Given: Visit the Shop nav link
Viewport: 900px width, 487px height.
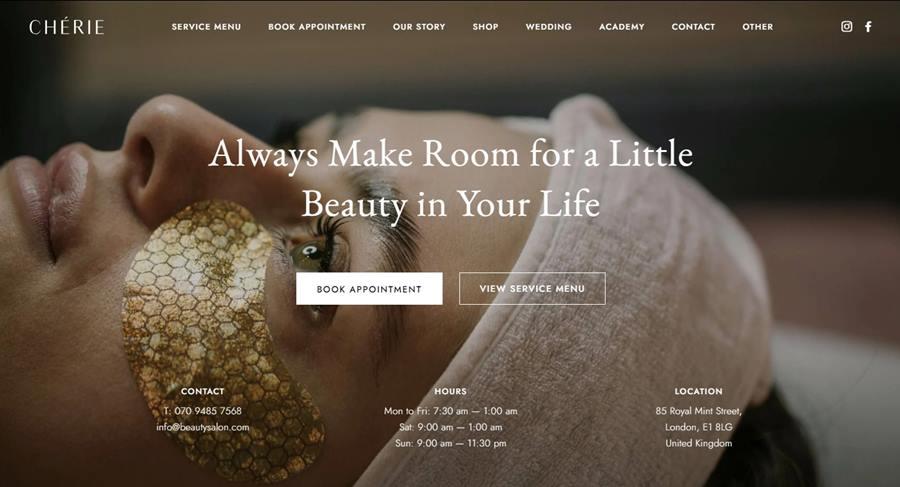Looking at the screenshot, I should tap(486, 26).
